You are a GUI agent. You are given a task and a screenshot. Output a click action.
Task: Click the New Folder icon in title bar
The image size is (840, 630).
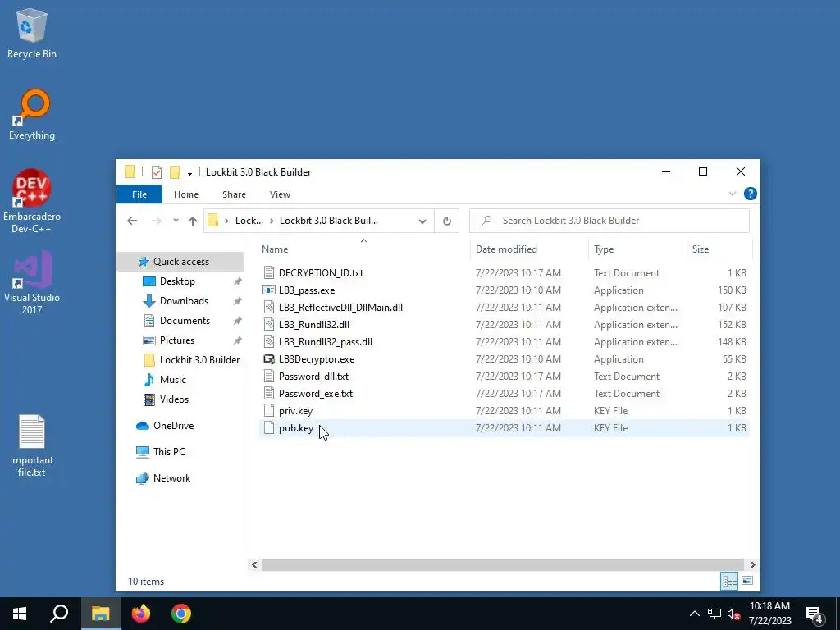pyautogui.click(x=175, y=172)
